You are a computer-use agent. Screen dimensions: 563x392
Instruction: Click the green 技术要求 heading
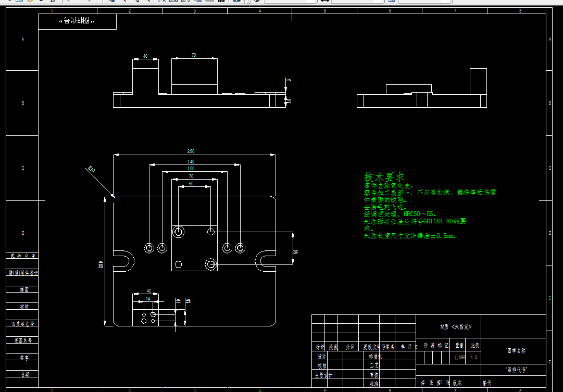coord(384,177)
